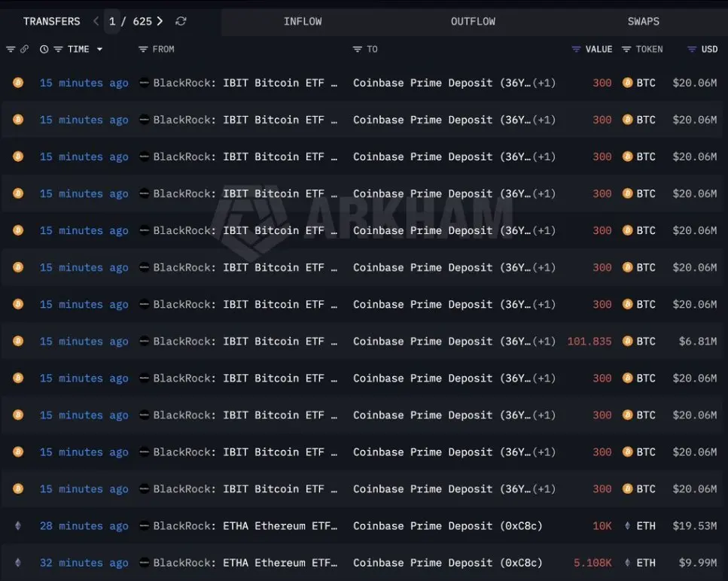
Task: Expand (+1) addresses in the $6.81M row
Action: click(x=544, y=342)
